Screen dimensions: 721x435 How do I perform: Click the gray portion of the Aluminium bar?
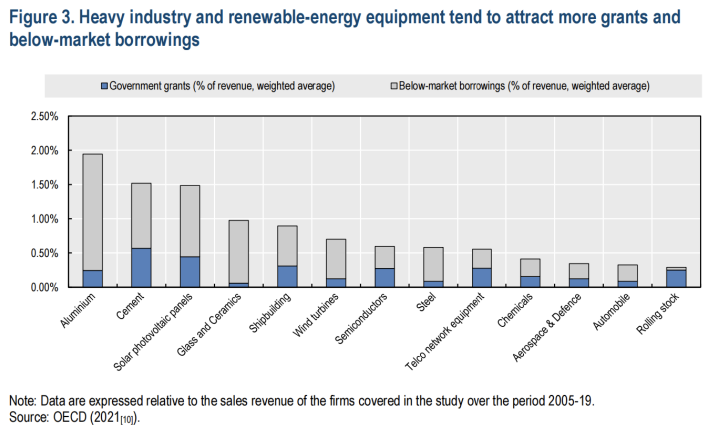92,210
